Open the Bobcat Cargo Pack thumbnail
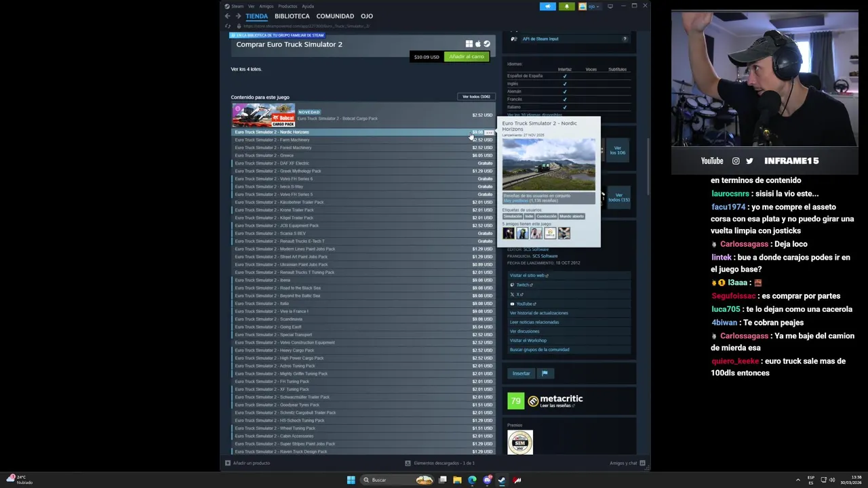Image resolution: width=868 pixels, height=488 pixels. [264, 115]
